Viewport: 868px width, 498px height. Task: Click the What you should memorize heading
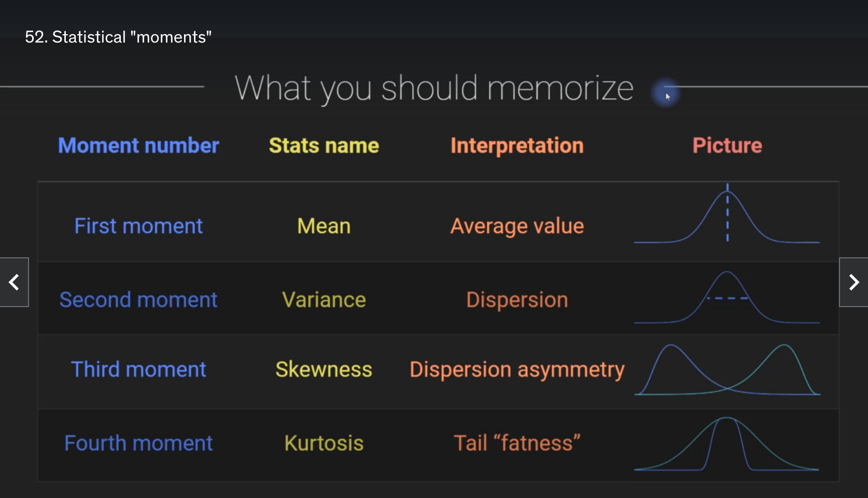pyautogui.click(x=435, y=88)
